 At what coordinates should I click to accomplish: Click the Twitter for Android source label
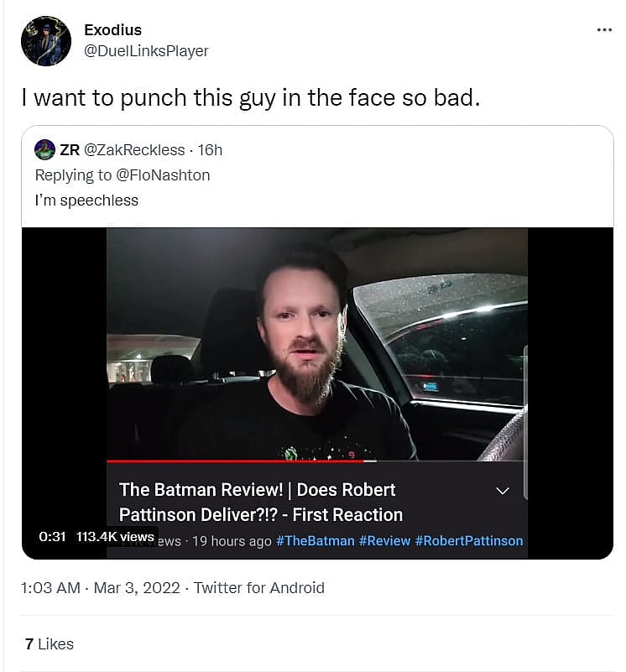(258, 588)
